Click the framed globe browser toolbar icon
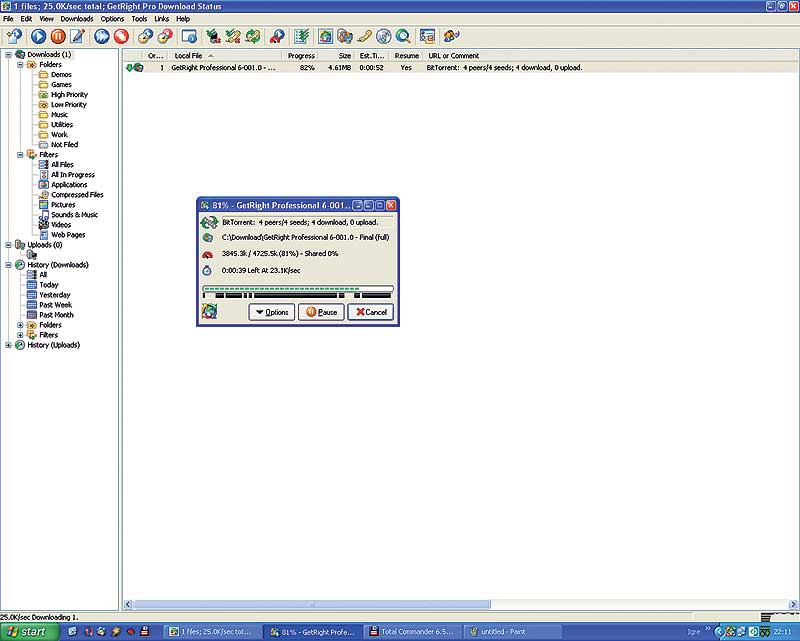 point(326,36)
